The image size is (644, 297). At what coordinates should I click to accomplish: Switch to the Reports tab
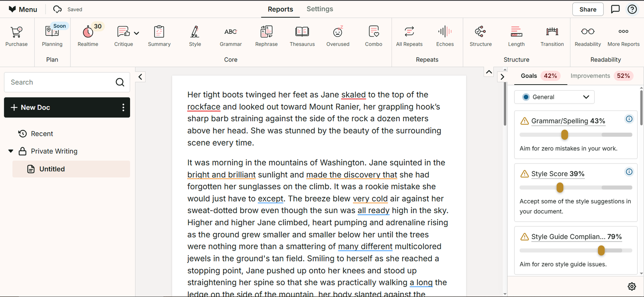coord(280,9)
